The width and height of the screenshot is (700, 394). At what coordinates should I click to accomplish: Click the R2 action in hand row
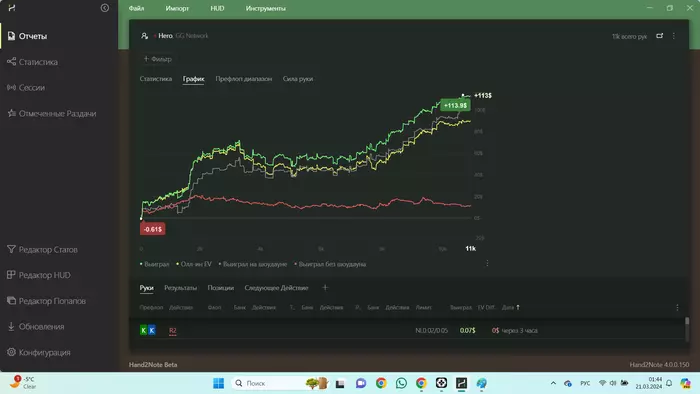173,331
